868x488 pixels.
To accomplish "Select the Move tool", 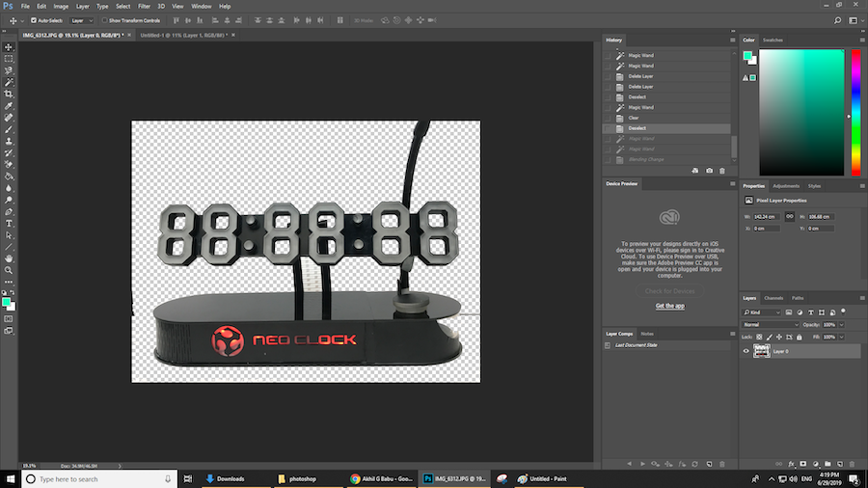I will 9,47.
